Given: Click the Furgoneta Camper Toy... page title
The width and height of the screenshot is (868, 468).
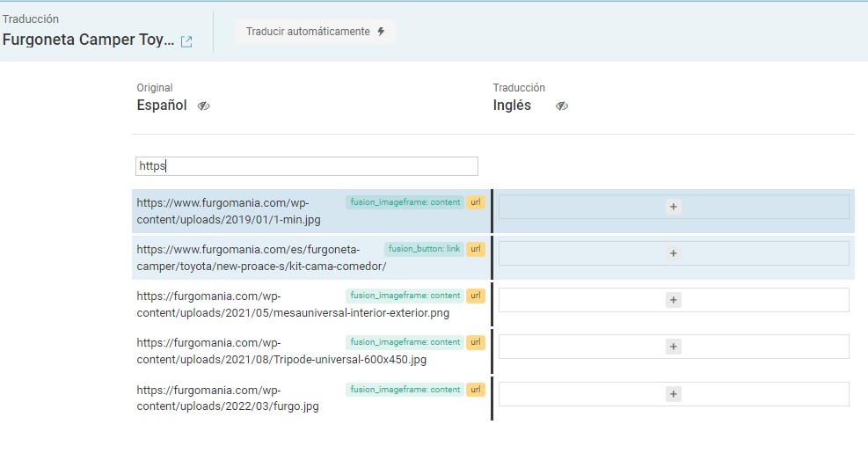Looking at the screenshot, I should tap(88, 40).
